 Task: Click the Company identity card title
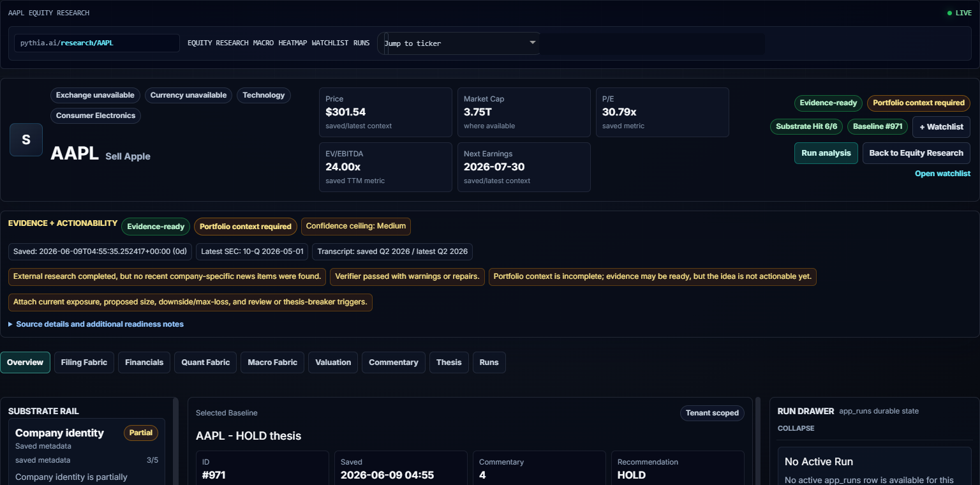pyautogui.click(x=59, y=433)
